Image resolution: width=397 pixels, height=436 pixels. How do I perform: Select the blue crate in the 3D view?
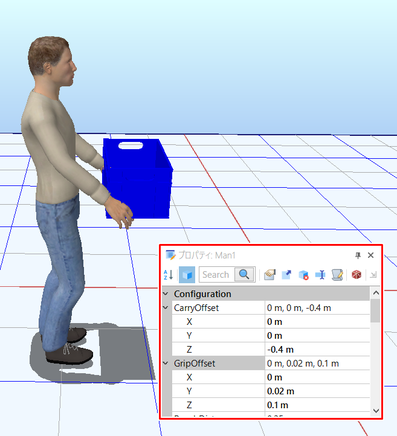click(138, 178)
